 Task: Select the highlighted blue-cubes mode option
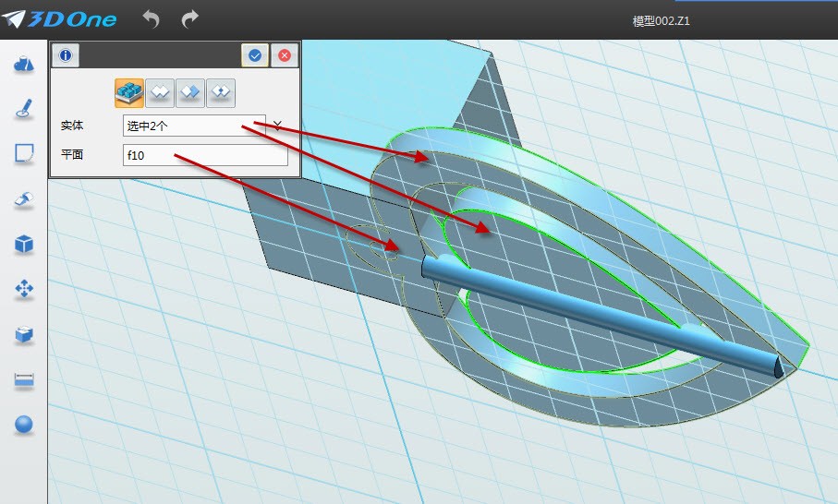click(129, 92)
